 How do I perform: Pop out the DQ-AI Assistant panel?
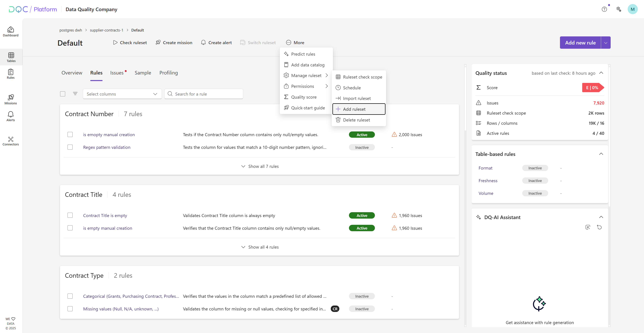588,227
